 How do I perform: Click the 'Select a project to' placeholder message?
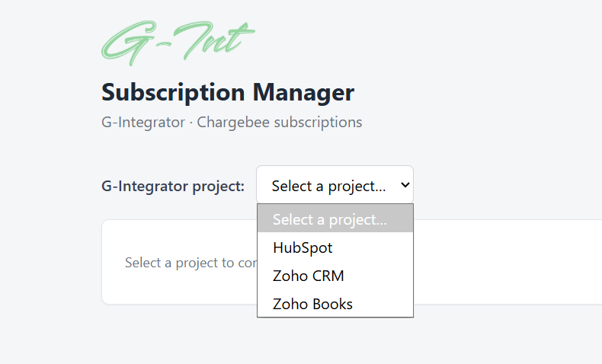tap(191, 263)
